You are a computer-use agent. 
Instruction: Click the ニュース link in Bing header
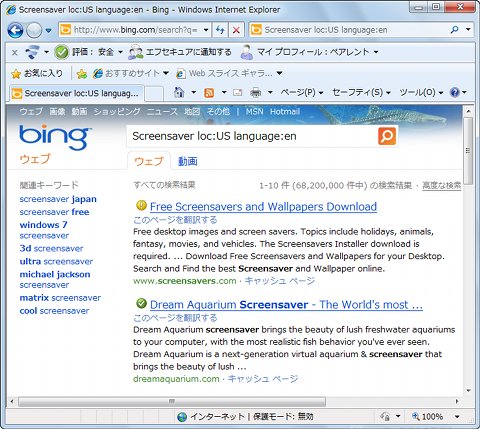point(162,112)
